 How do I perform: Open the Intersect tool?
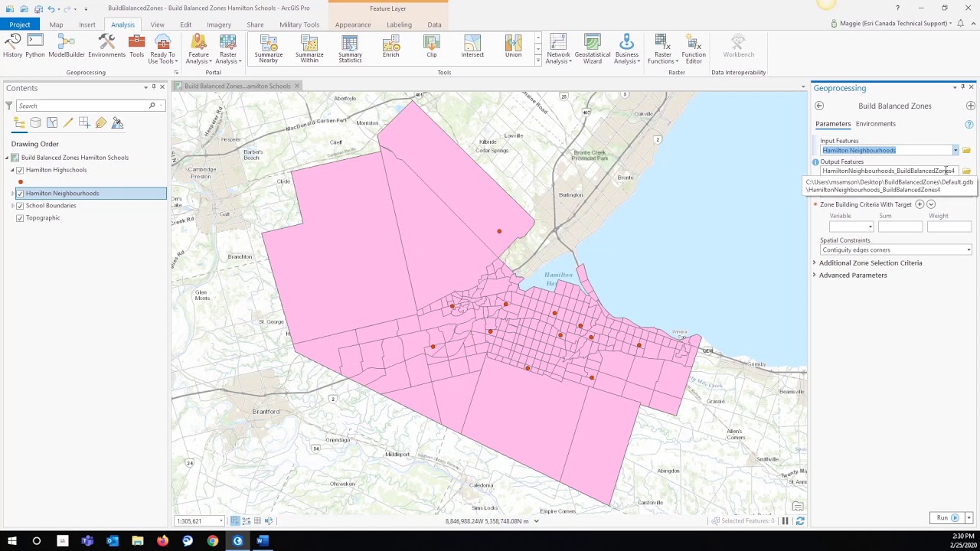472,47
